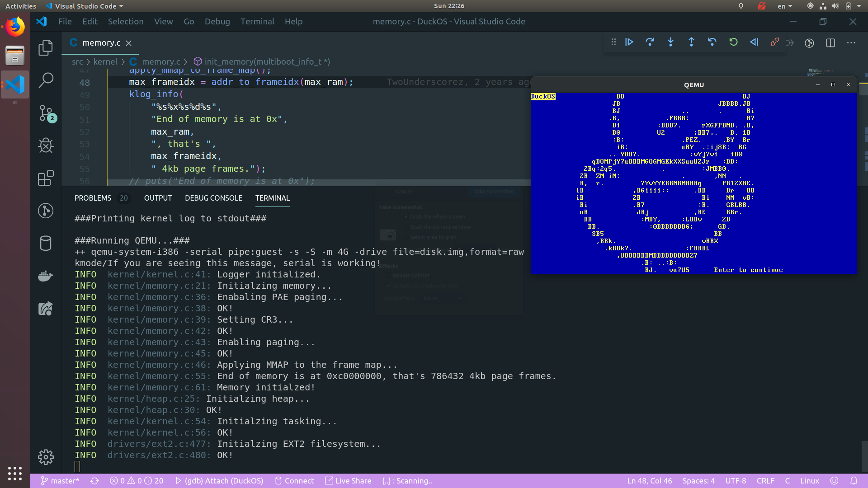Click debug Step Into button

(670, 42)
